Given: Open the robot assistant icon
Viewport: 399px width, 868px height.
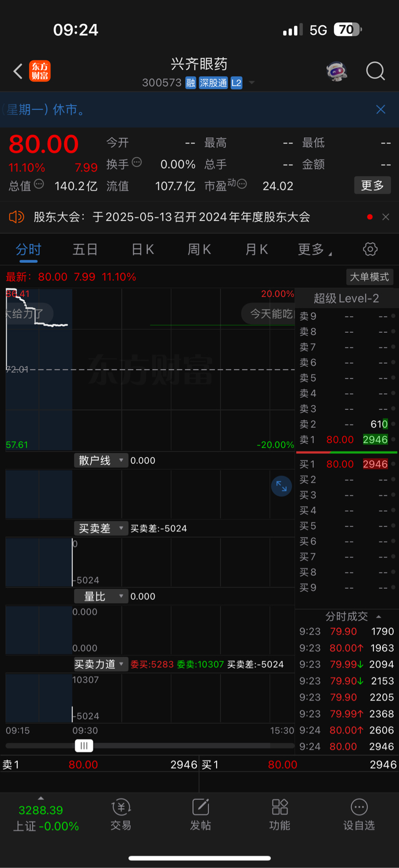Looking at the screenshot, I should [337, 71].
